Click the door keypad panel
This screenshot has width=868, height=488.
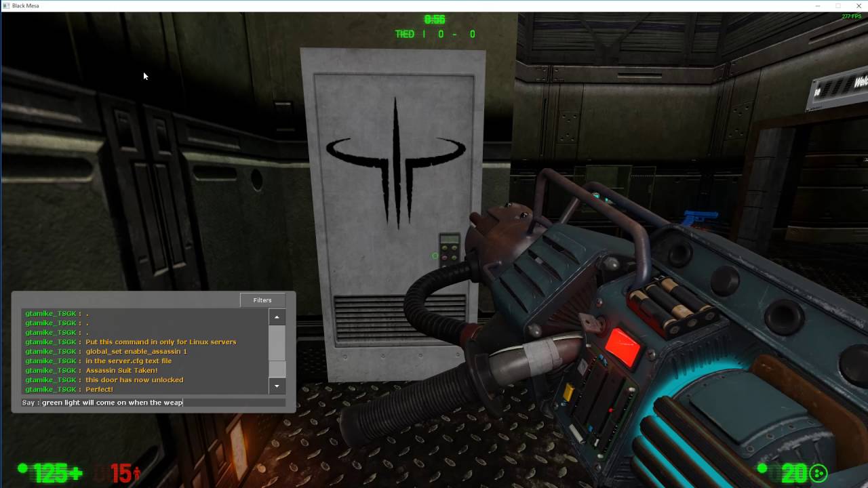point(449,249)
